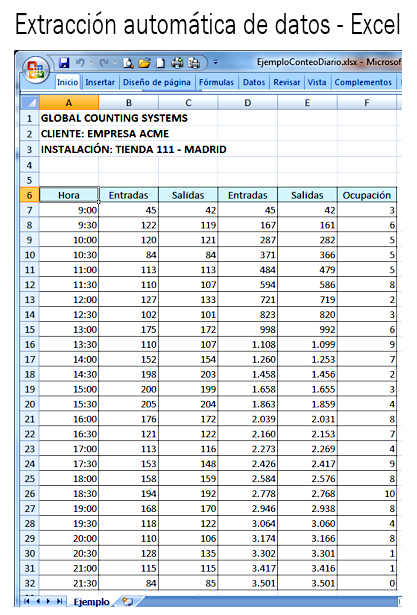Click the Select All corner box
The height and width of the screenshot is (615, 417).
point(30,103)
